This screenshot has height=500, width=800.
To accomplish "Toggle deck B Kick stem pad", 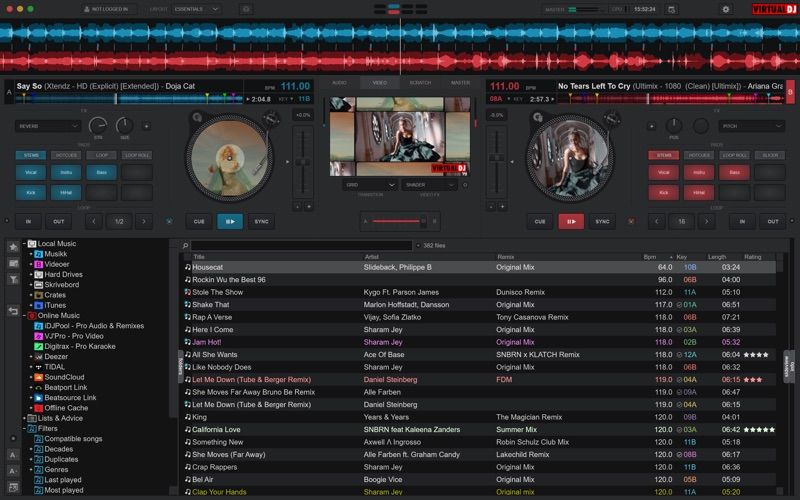I will tap(663, 192).
